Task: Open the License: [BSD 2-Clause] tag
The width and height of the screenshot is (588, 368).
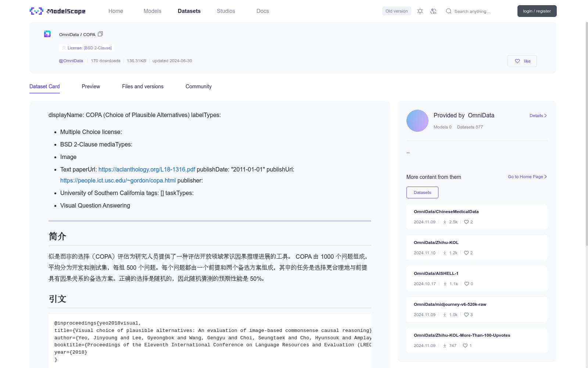Action: (x=86, y=48)
